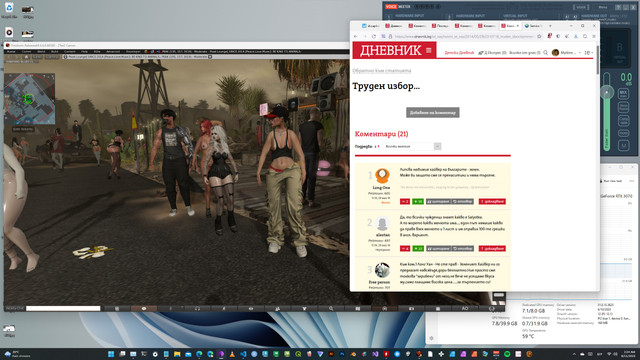Open a new browser tab with plus
Viewport: 640px width, 360px height.
[x=550, y=26]
